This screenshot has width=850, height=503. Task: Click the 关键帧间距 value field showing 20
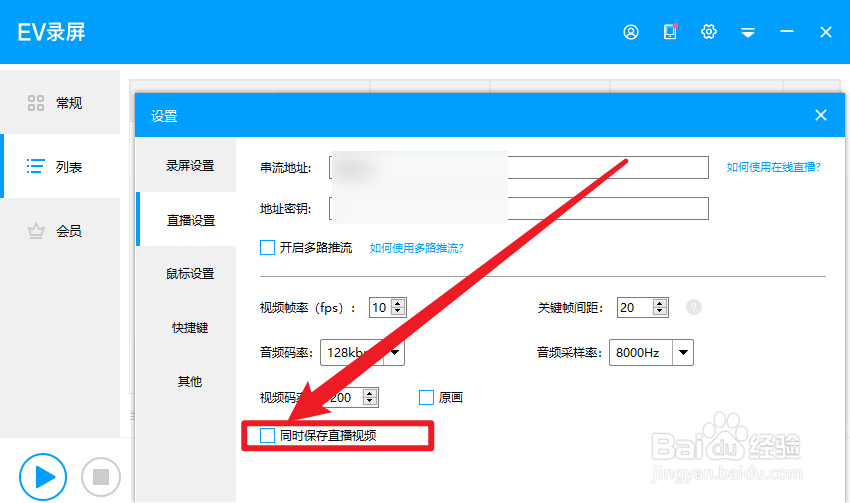tap(635, 307)
